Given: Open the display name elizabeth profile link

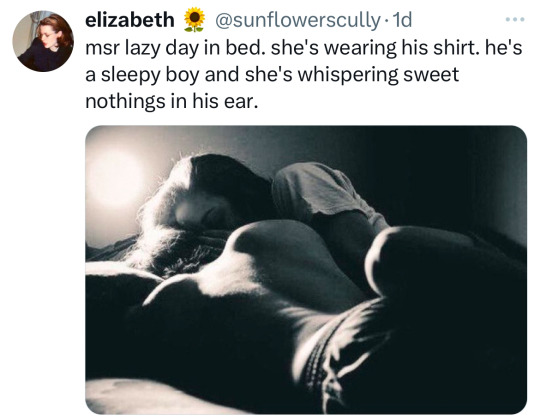Looking at the screenshot, I should (x=130, y=20).
